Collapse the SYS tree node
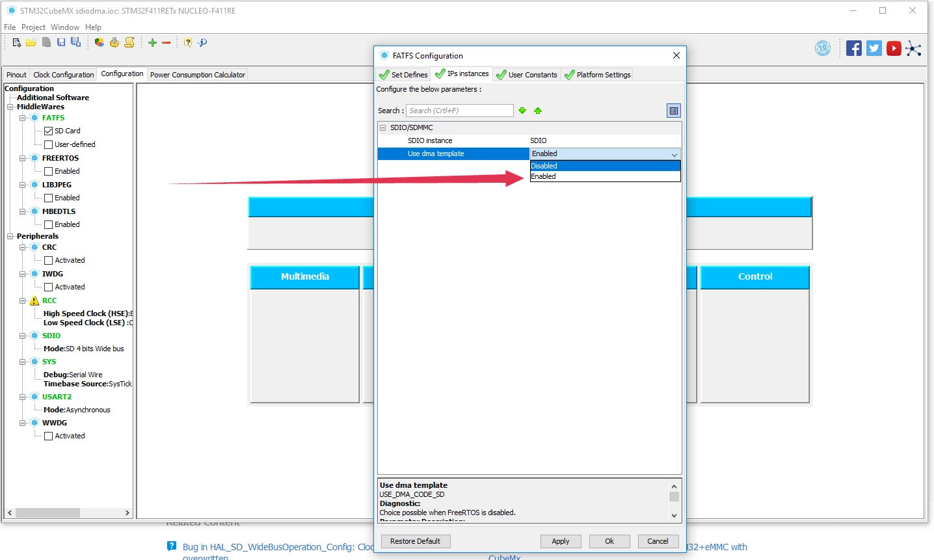Screen dimensions: 934x560 23,362
